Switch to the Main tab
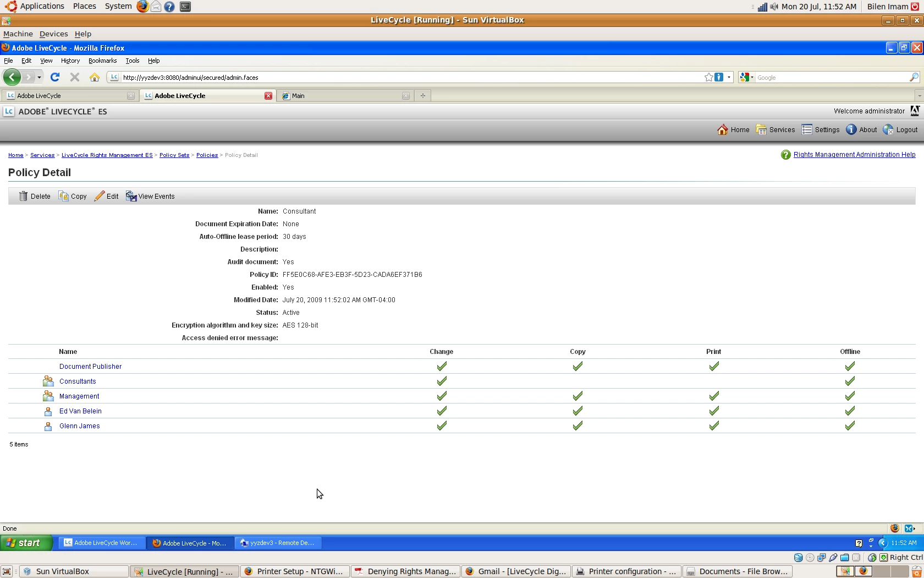 [344, 96]
